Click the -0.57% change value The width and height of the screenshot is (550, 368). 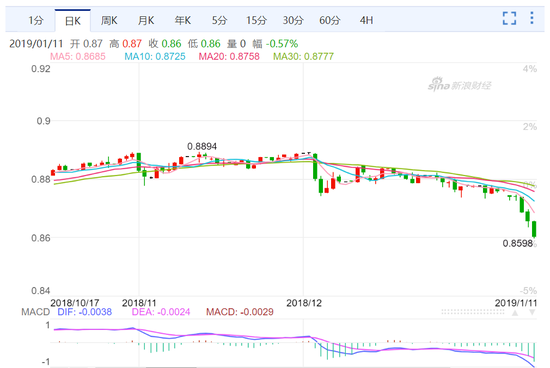point(282,44)
